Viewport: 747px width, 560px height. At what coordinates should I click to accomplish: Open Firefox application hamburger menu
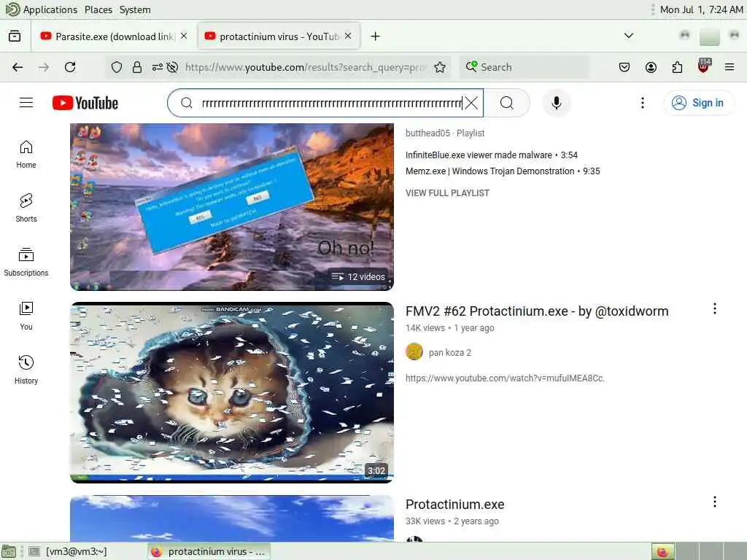pyautogui.click(x=729, y=67)
